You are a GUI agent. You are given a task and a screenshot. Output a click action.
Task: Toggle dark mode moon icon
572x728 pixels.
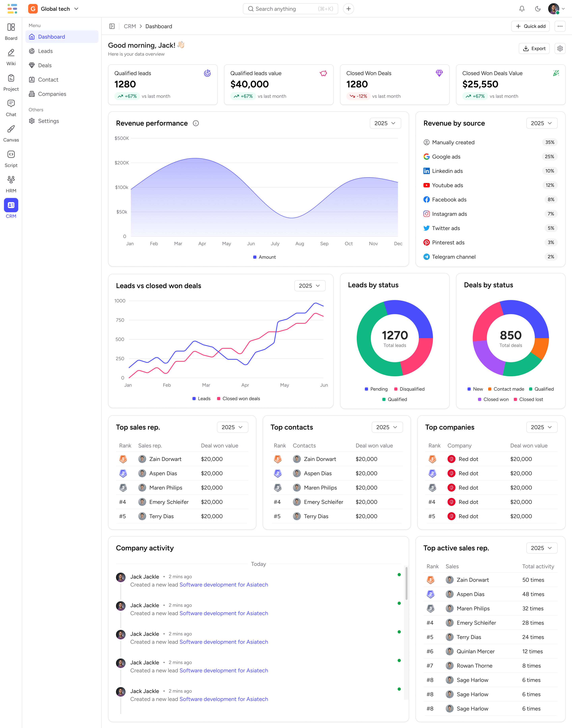coord(538,9)
